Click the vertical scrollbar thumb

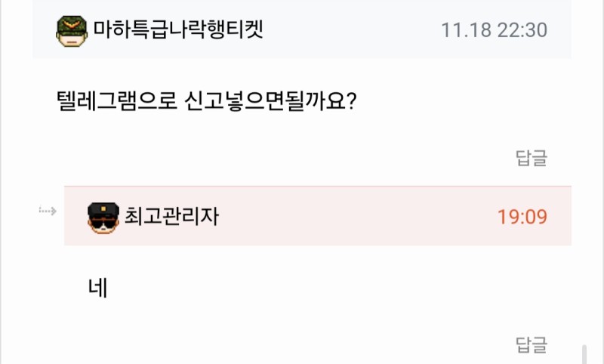pos(584,354)
